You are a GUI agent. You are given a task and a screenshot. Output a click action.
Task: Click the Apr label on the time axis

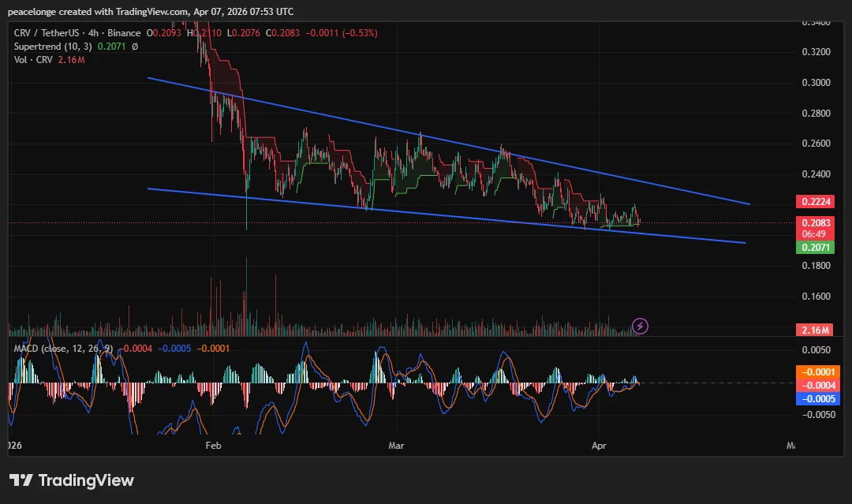(599, 446)
